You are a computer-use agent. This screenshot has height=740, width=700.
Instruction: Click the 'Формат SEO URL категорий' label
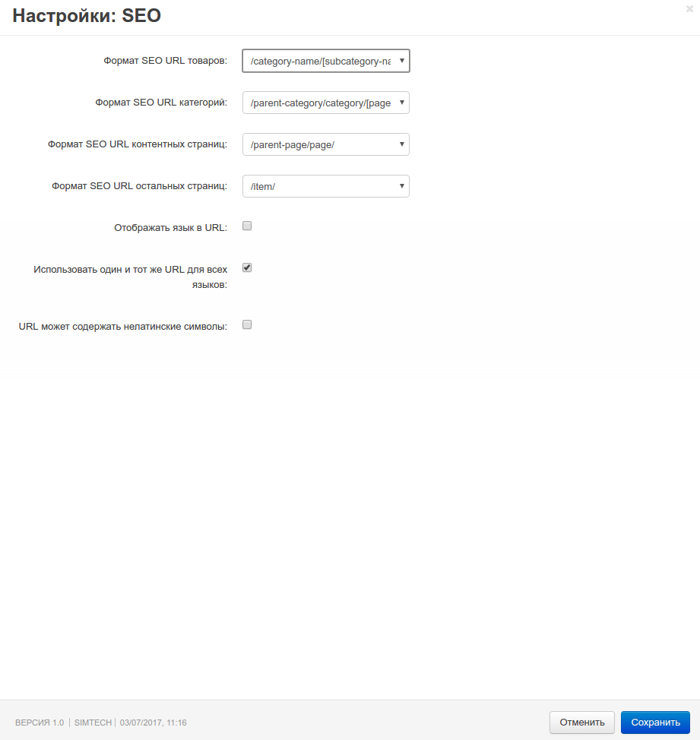tap(161, 103)
